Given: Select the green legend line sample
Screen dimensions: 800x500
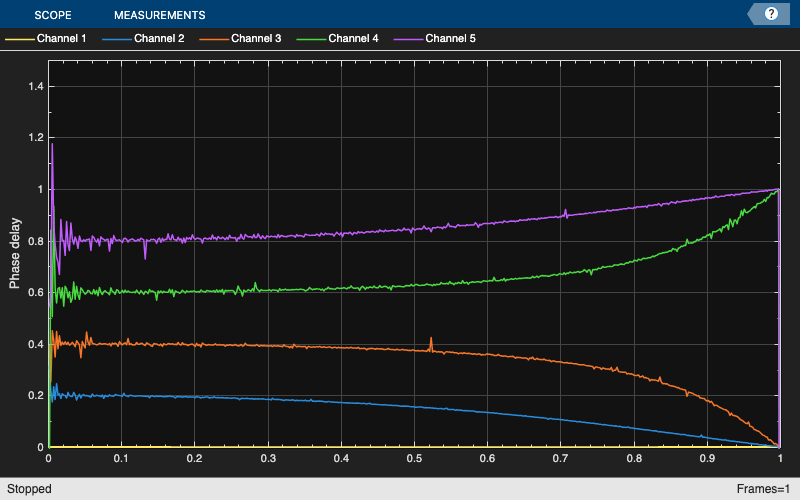Looking at the screenshot, I should pyautogui.click(x=312, y=39).
